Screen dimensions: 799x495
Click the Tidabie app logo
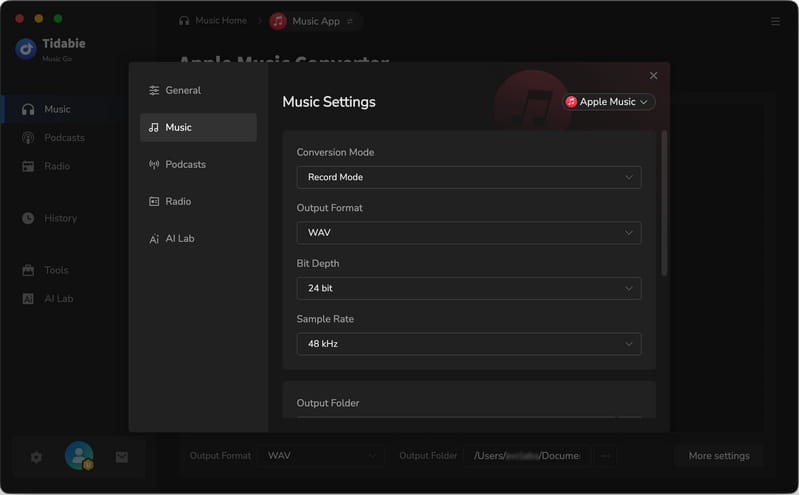[x=26, y=49]
